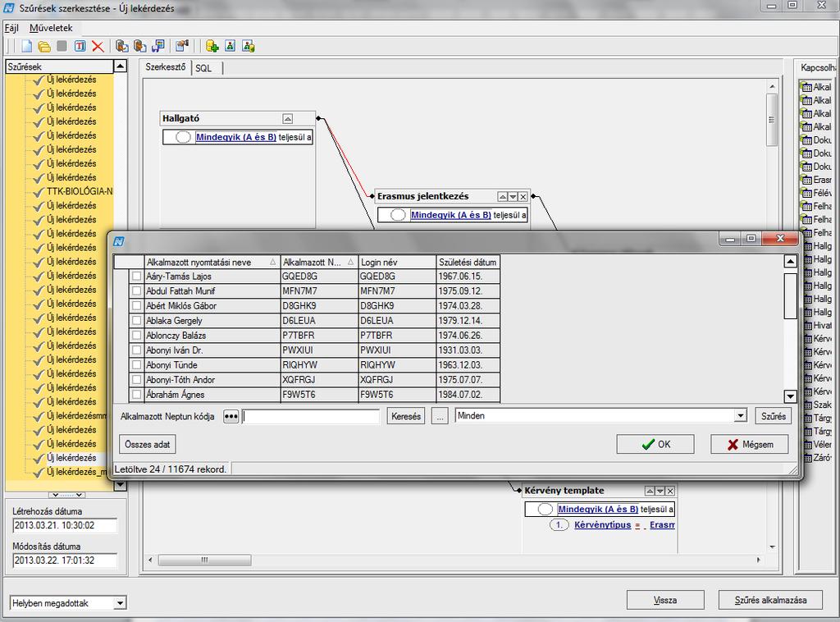Click the down-triangle icon on Erasmus jelentkezés box

pos(513,197)
